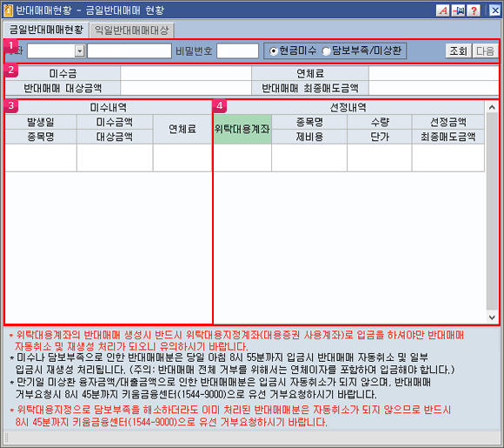Click the 미수금액 column header
This screenshot has width=504, height=448.
tap(115, 122)
